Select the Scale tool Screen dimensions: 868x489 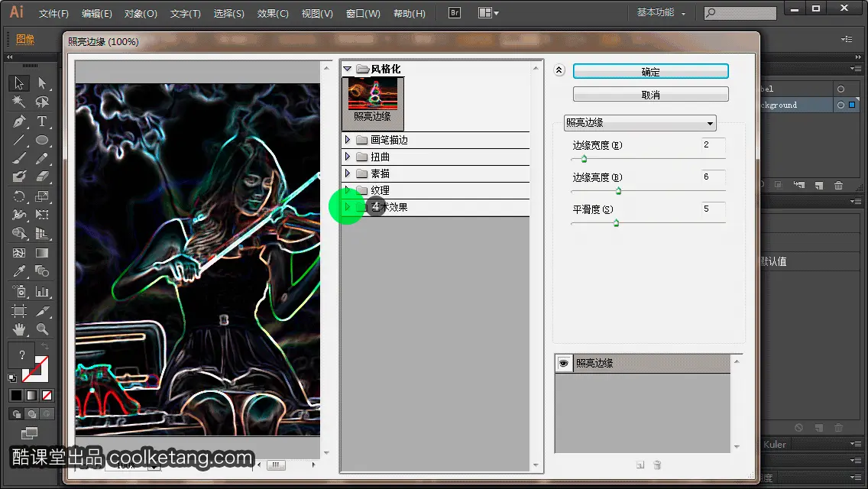point(42,196)
